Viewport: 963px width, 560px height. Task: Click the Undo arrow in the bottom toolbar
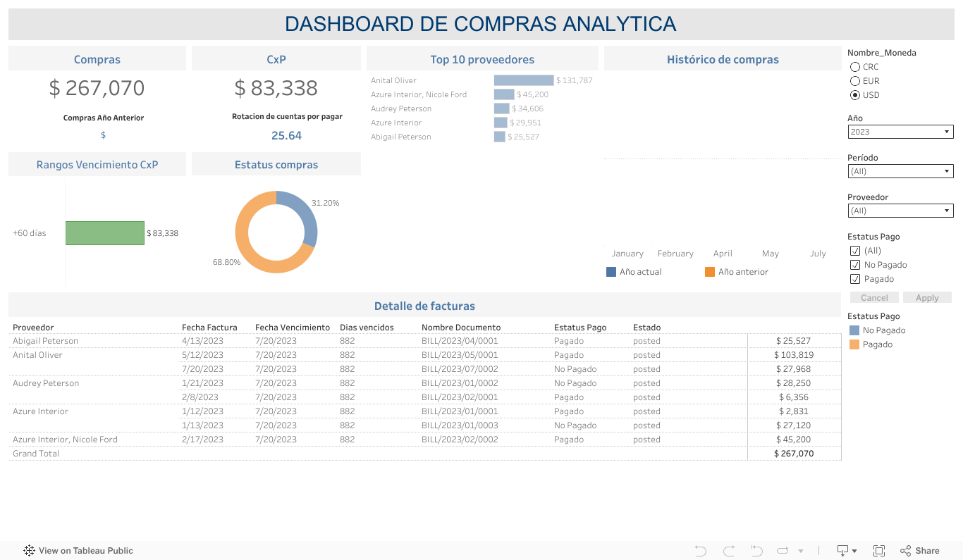(x=700, y=551)
